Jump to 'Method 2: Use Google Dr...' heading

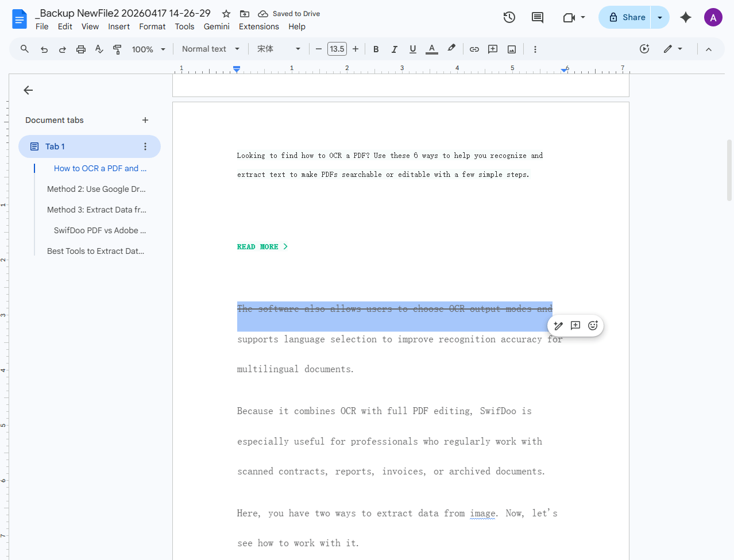96,189
